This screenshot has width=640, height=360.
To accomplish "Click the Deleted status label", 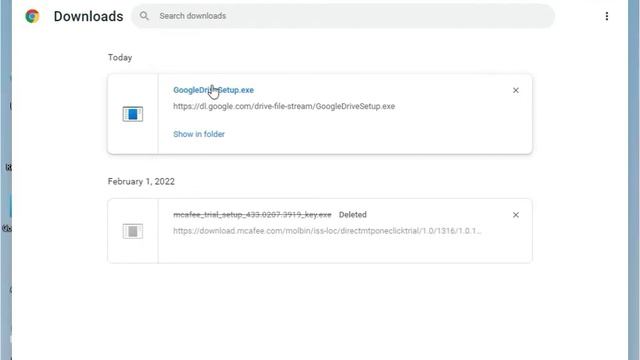I will 353,215.
